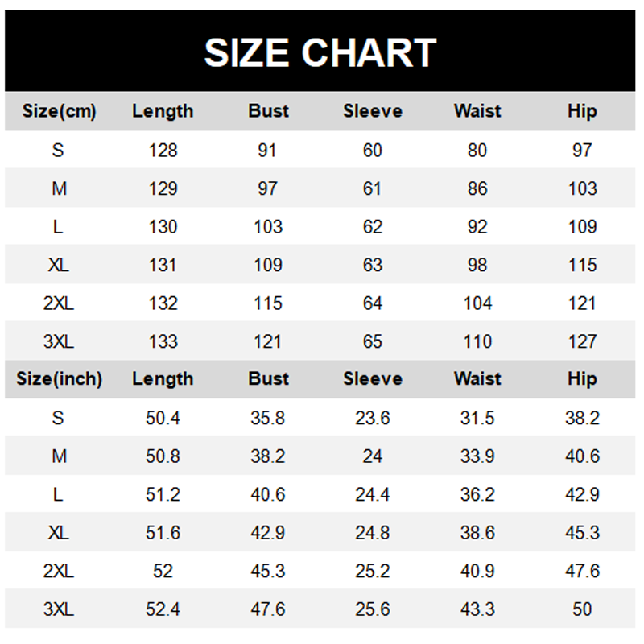Click the 131 length value for XL

[163, 265]
